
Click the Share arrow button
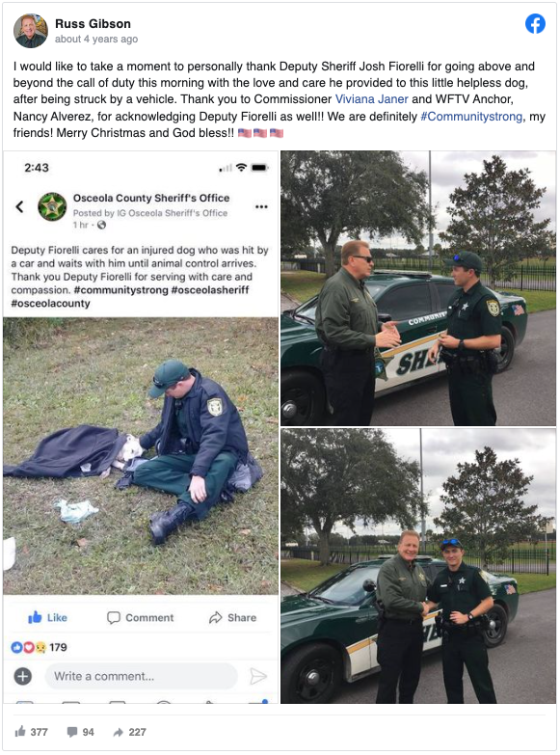pyautogui.click(x=232, y=617)
